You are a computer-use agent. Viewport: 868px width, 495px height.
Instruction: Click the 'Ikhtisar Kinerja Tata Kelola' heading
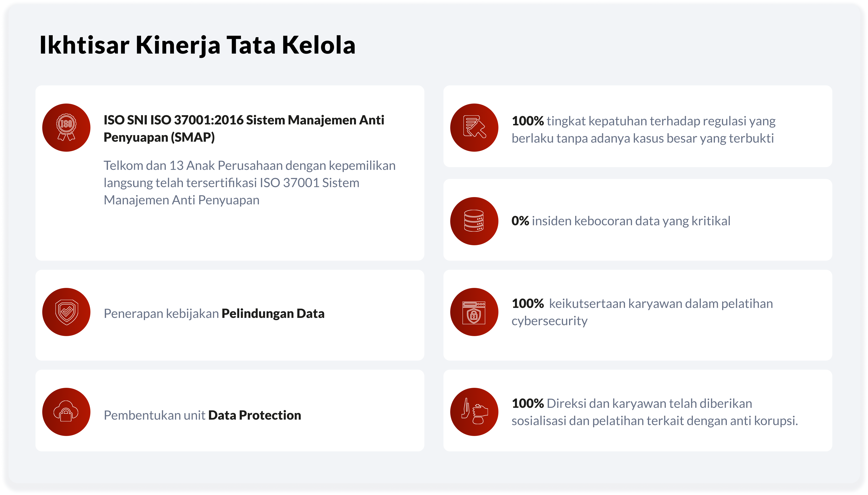coord(197,45)
